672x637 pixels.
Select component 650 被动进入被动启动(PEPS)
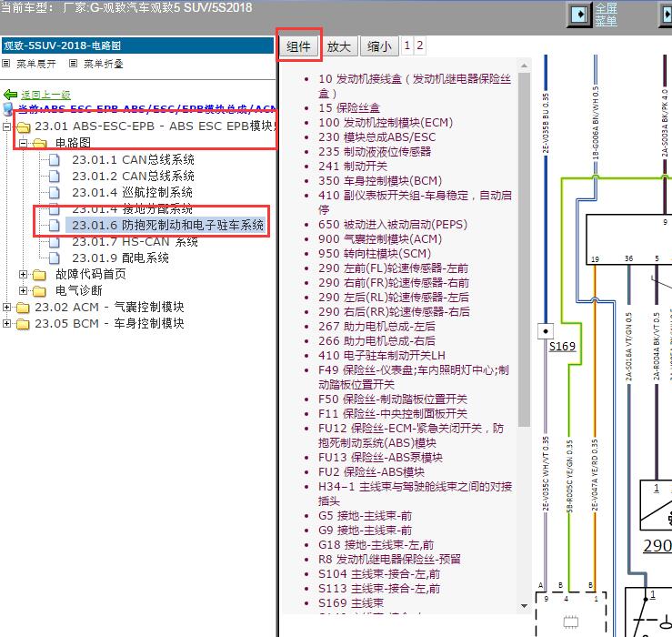tap(393, 225)
